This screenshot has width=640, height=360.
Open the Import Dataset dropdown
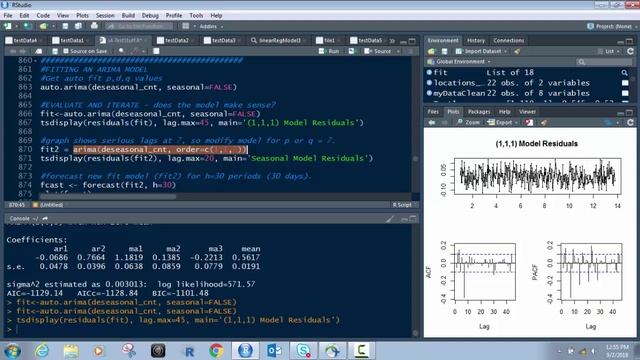pyautogui.click(x=482, y=51)
